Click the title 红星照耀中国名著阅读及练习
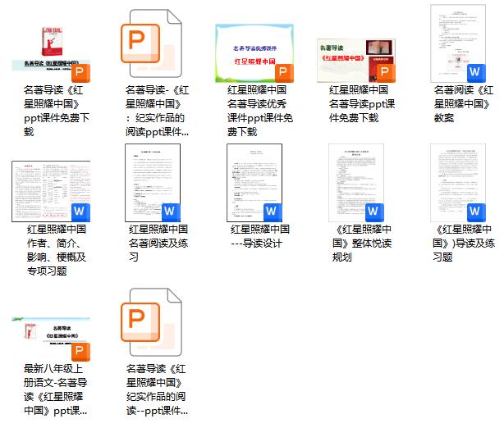 tap(158, 244)
